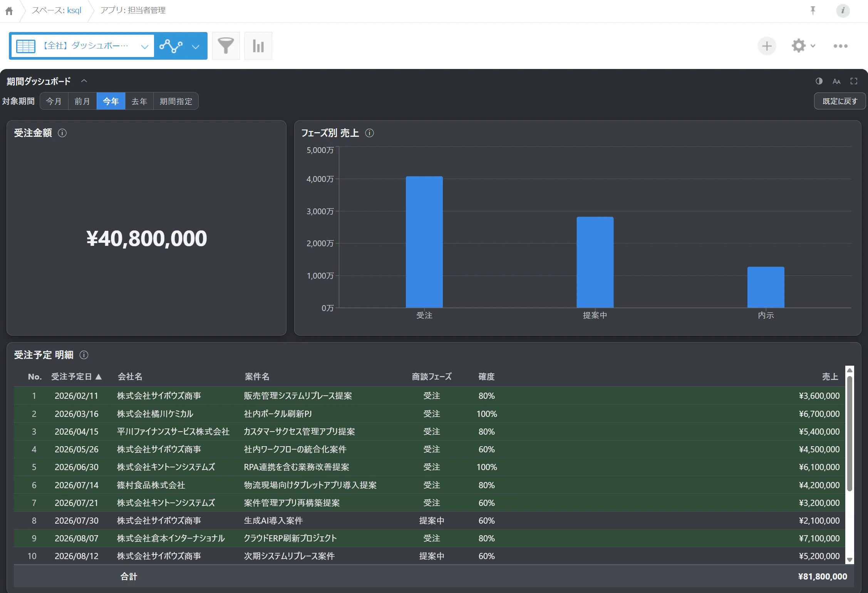Open app settings with the gear icon
Viewport: 868px width, 593px height.
pos(799,45)
